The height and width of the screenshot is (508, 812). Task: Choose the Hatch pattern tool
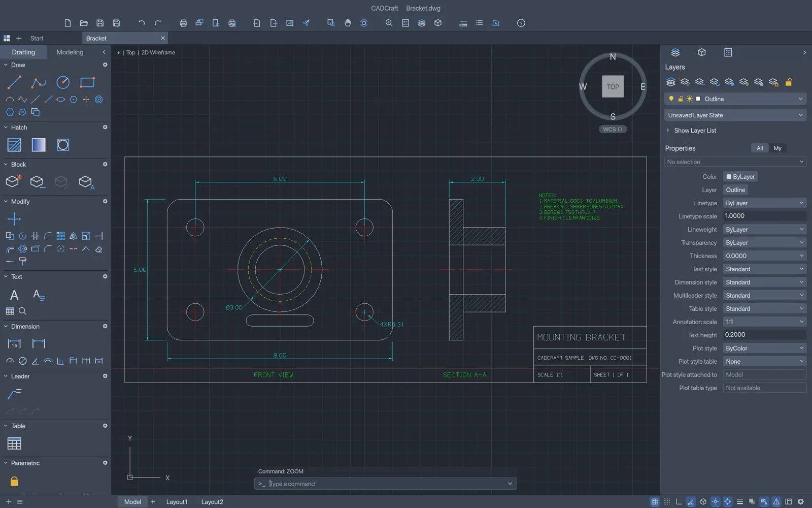point(14,145)
